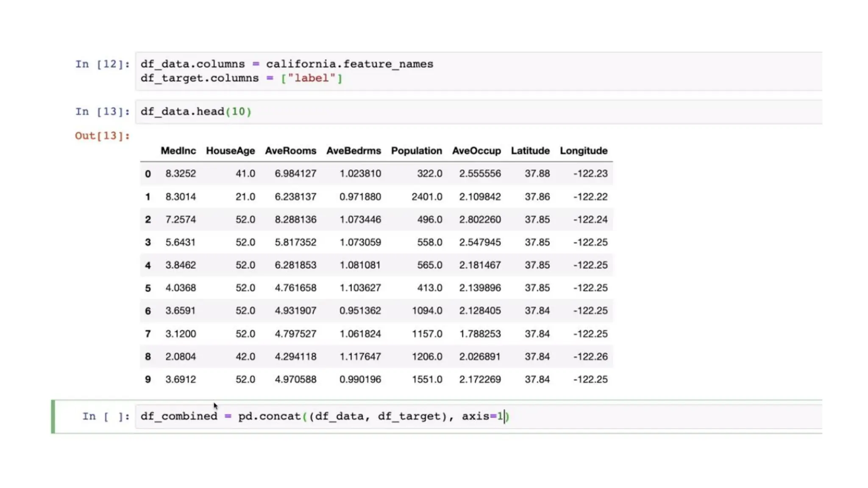
Task: Click the AveBedrms column header
Action: 353,151
